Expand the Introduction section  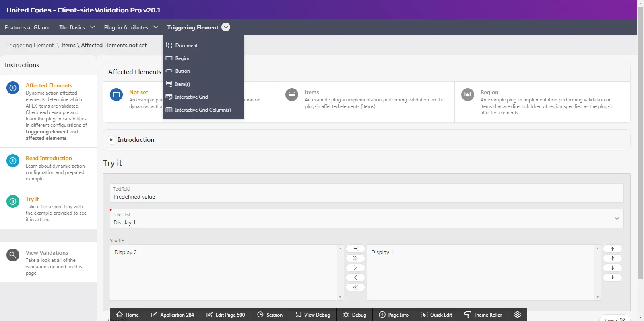[111, 140]
